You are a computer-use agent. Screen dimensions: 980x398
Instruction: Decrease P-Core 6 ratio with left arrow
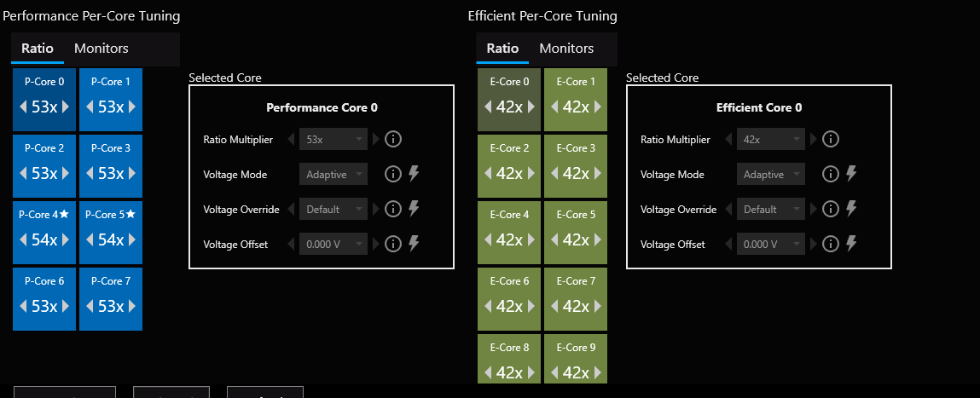coord(23,306)
